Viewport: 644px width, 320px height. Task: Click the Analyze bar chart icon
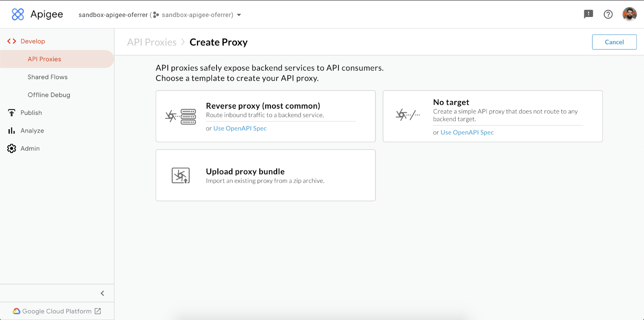pos(12,131)
